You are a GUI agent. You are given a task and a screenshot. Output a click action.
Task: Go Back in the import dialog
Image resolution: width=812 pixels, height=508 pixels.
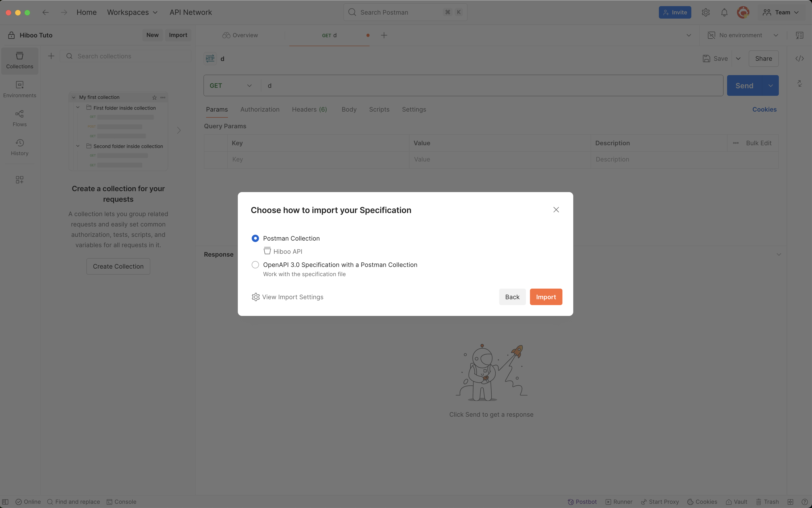click(512, 297)
